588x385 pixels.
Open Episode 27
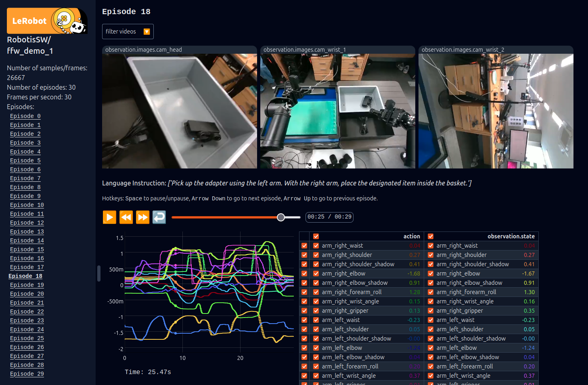[x=27, y=356]
